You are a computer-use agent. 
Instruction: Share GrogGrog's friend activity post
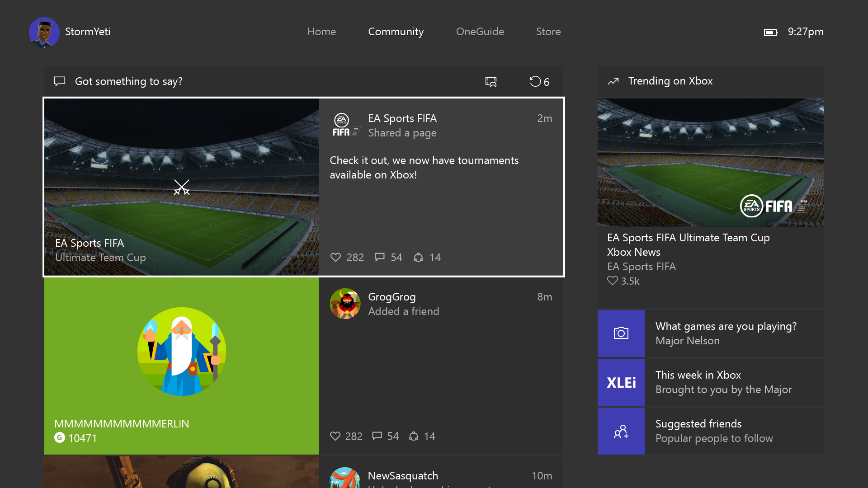point(414,436)
